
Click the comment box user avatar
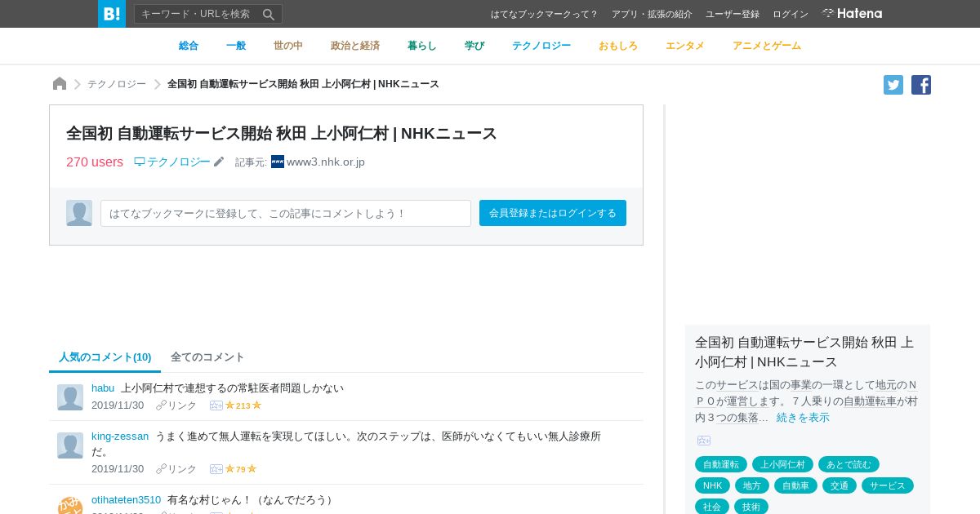click(x=79, y=213)
